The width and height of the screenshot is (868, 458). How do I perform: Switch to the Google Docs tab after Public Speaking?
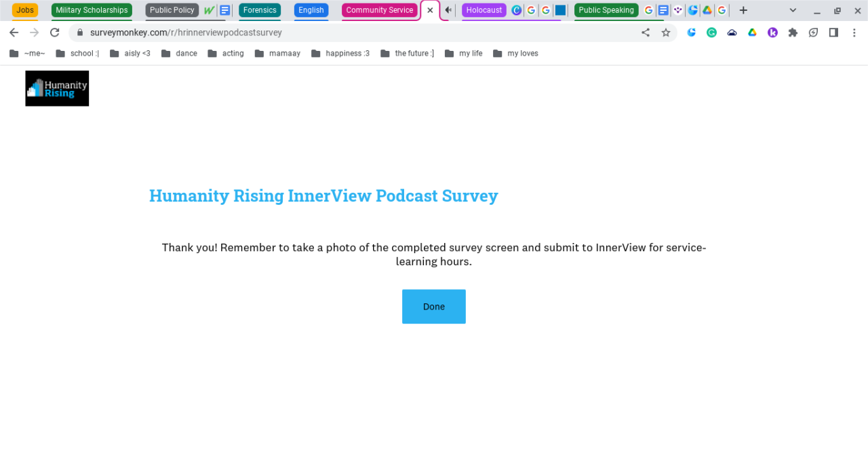663,10
